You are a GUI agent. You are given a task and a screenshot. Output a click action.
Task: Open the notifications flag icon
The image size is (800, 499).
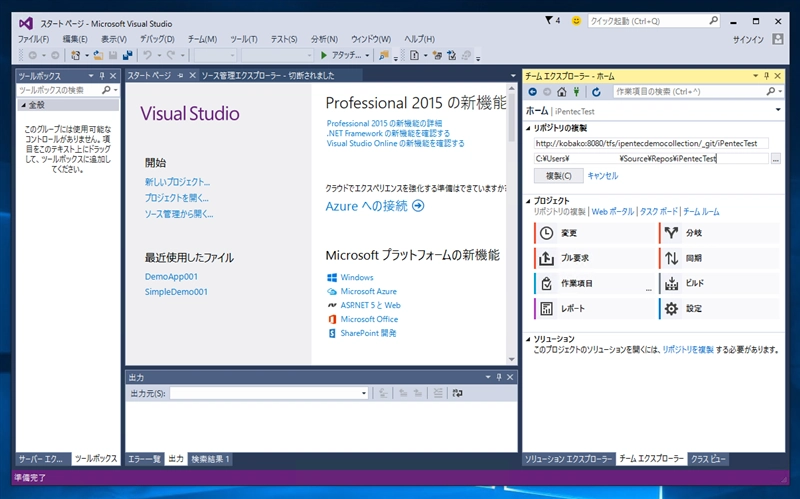coord(549,20)
